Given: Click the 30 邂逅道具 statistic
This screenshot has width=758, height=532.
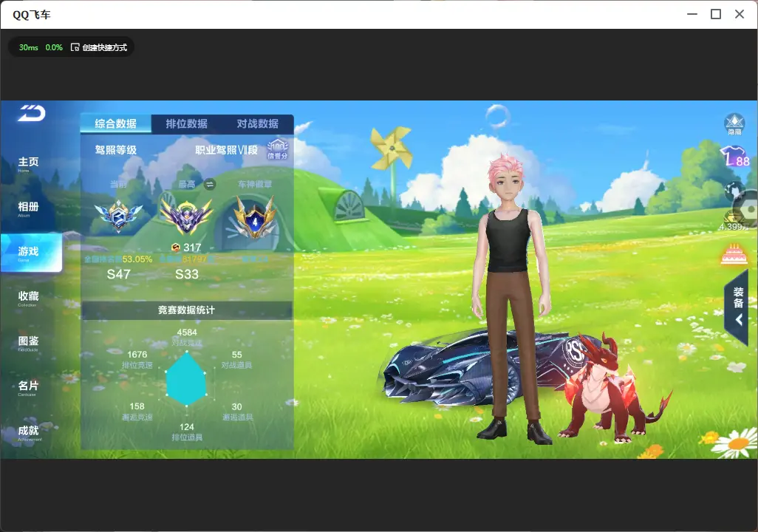Looking at the screenshot, I should point(237,412).
